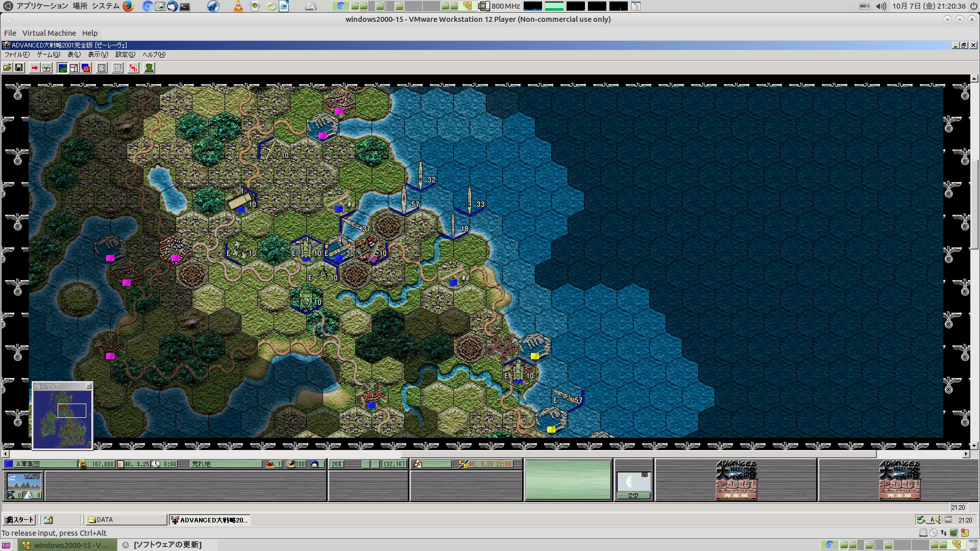The image size is (980, 551).
Task: Toggle the green map view toolbar icon
Action: 62,68
